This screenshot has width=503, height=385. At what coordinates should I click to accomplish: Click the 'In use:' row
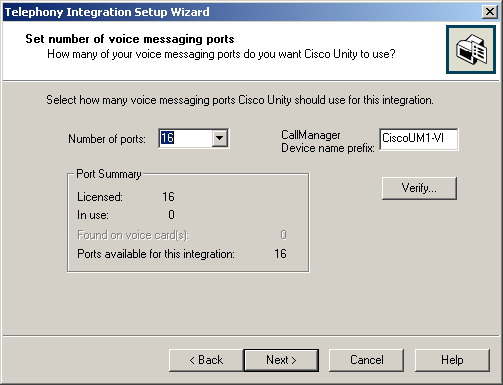click(x=126, y=215)
